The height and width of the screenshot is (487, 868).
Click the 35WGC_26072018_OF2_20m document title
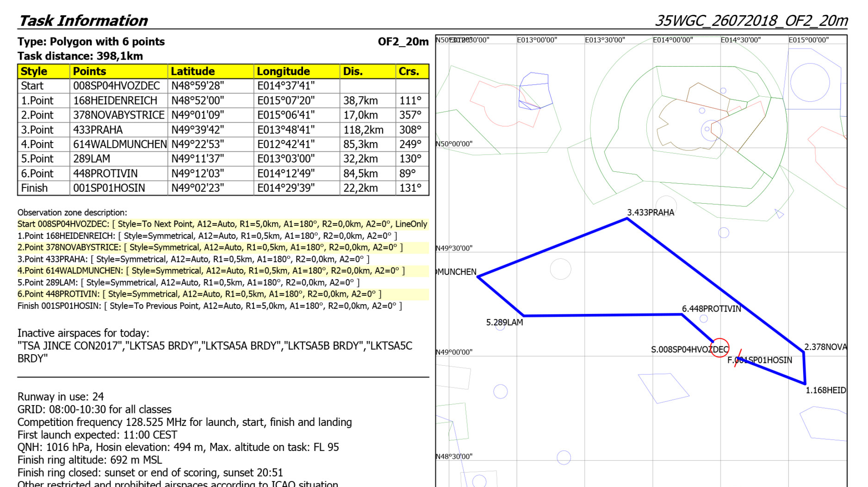tap(750, 21)
